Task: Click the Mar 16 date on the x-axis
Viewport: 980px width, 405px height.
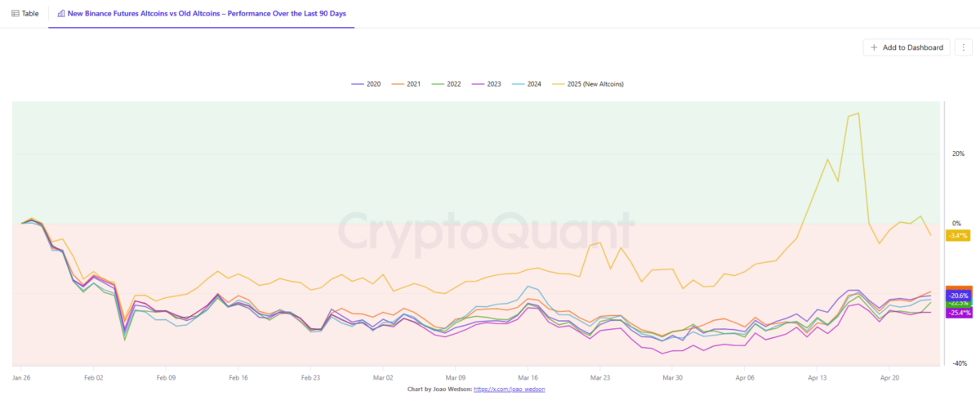Action: pos(528,378)
